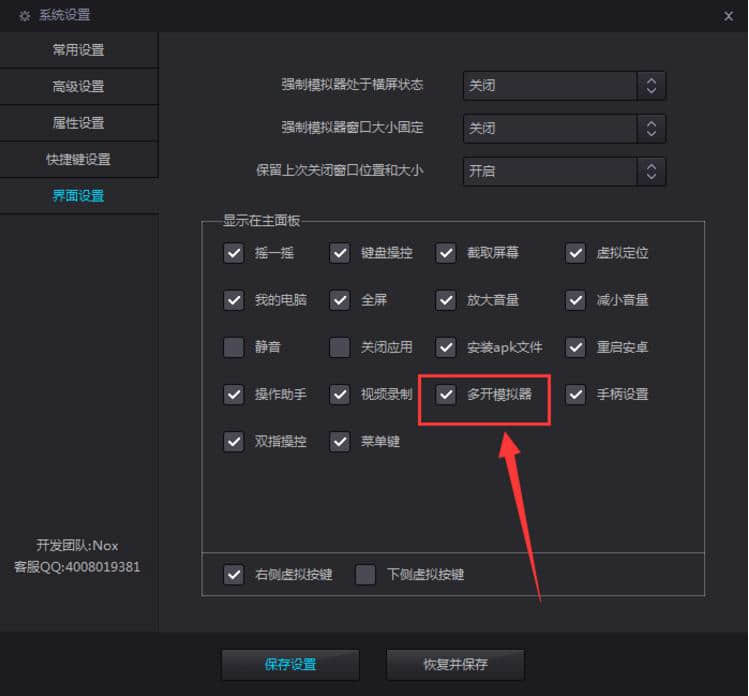This screenshot has width=749, height=696.
Task: Toggle 操作助手 checkbox
Action: 234,395
